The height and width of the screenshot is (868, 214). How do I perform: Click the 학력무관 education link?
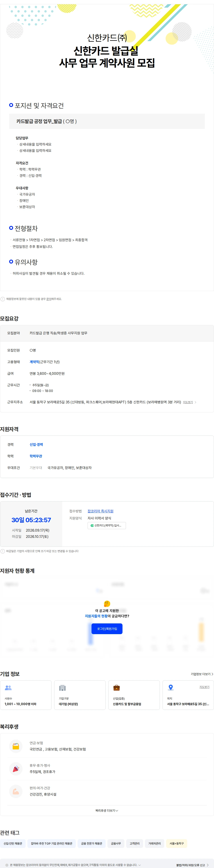point(36,456)
